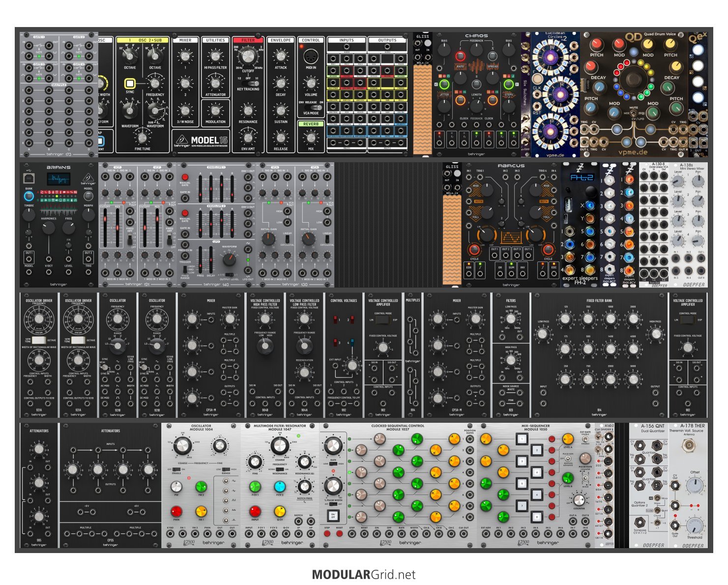Click the left CYCLE button on Abacus
Viewport: 728px width, 585px height.
(474, 249)
